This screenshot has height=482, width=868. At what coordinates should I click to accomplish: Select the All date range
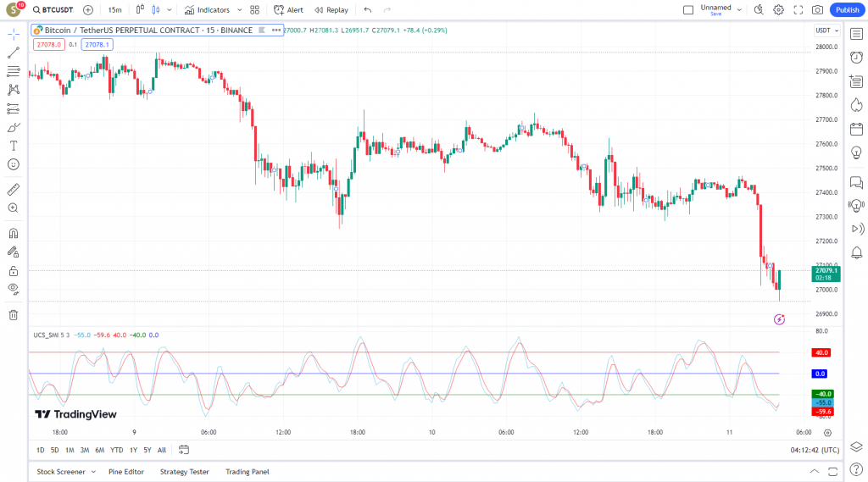pos(162,450)
